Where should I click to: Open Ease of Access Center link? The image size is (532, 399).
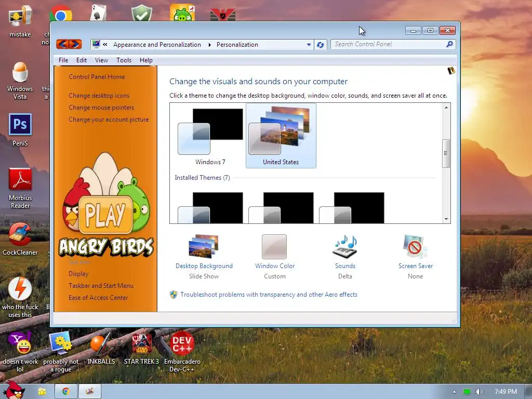(98, 298)
